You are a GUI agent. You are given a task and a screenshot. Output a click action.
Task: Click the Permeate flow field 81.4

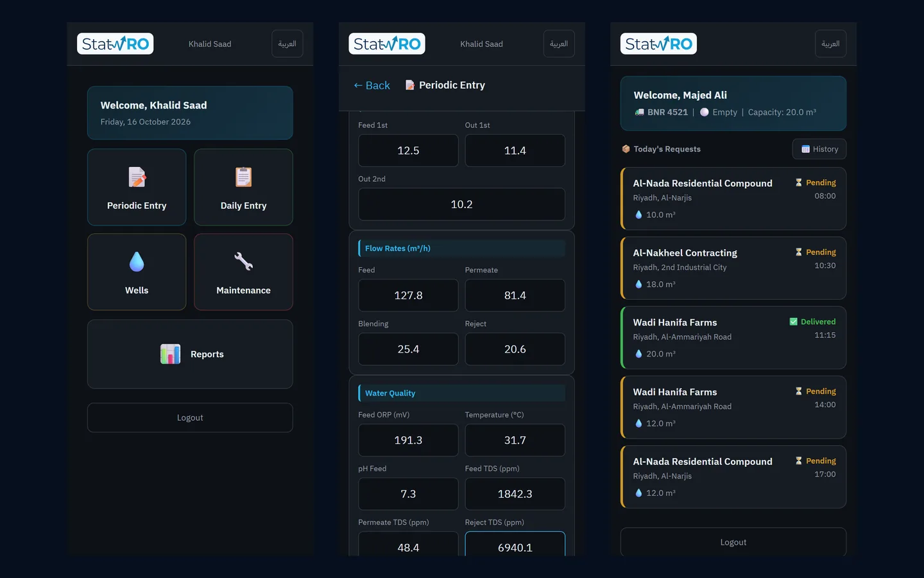(x=515, y=295)
